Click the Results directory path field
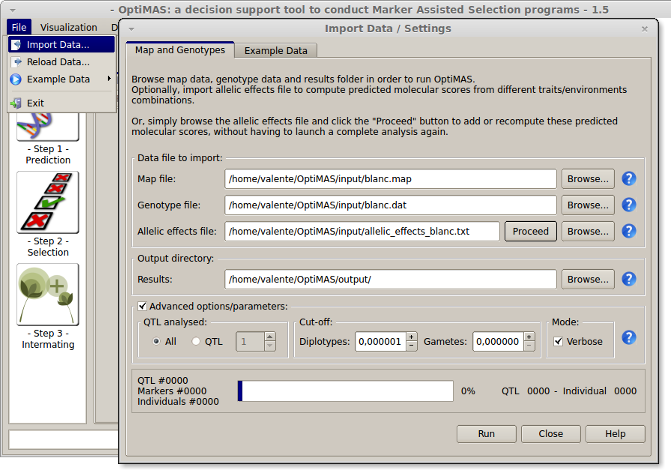 390,279
